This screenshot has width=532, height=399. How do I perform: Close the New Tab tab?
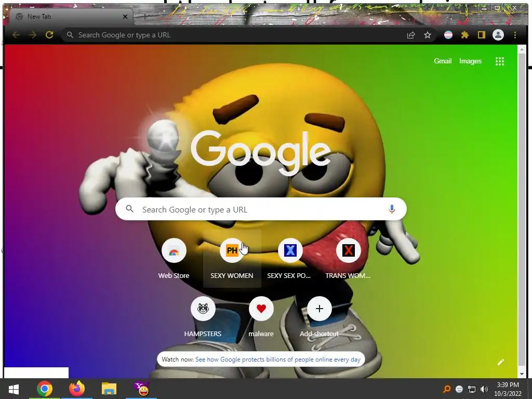pos(125,17)
